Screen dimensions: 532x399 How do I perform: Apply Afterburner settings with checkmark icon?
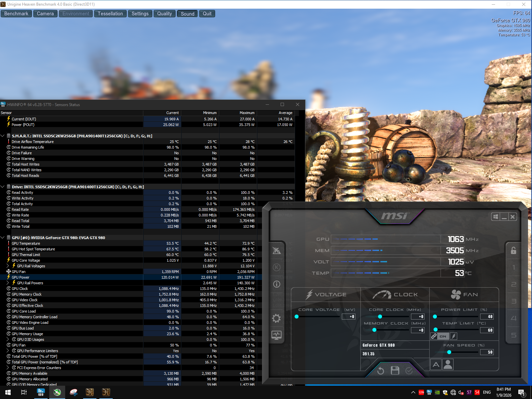409,370
